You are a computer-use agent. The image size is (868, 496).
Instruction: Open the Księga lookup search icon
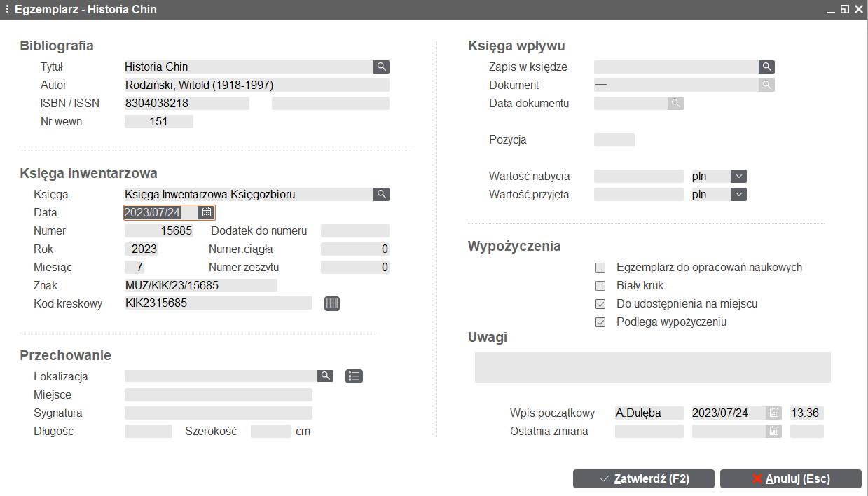coord(381,194)
